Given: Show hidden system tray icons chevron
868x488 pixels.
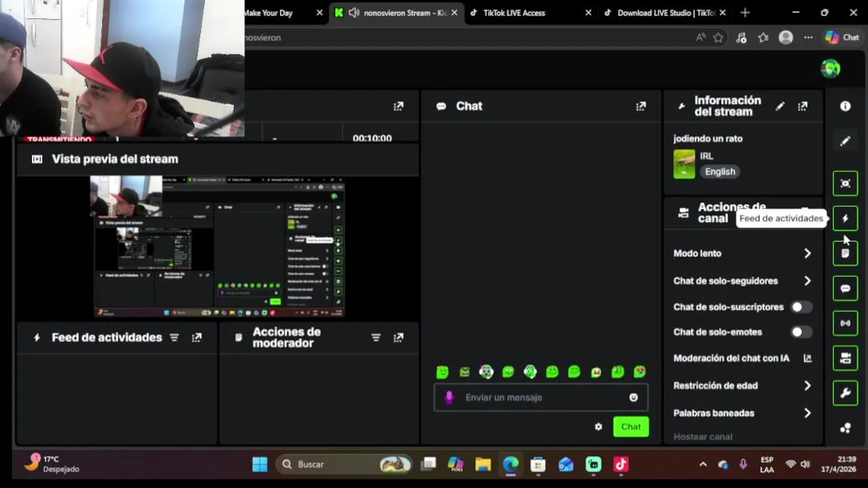Looking at the screenshot, I should click(703, 464).
